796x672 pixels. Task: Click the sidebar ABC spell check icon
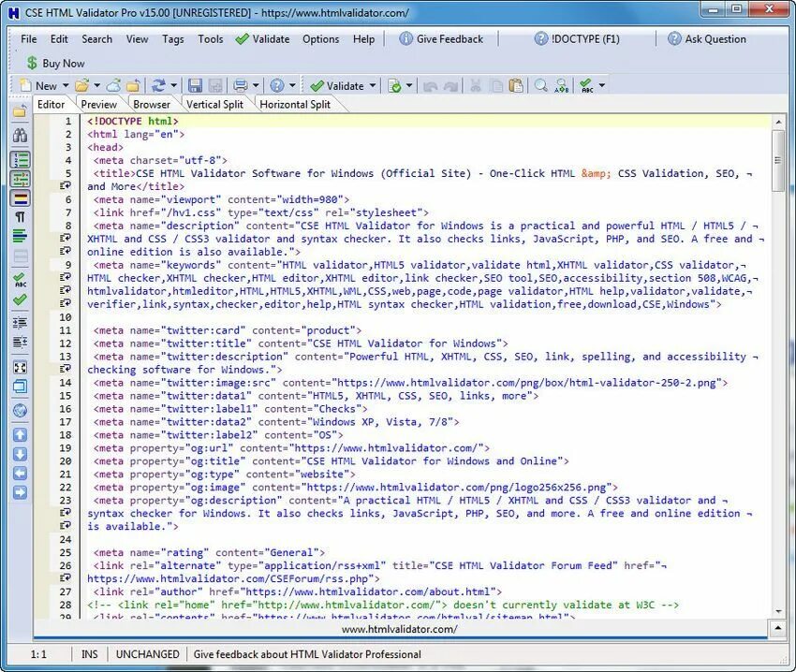[21, 280]
